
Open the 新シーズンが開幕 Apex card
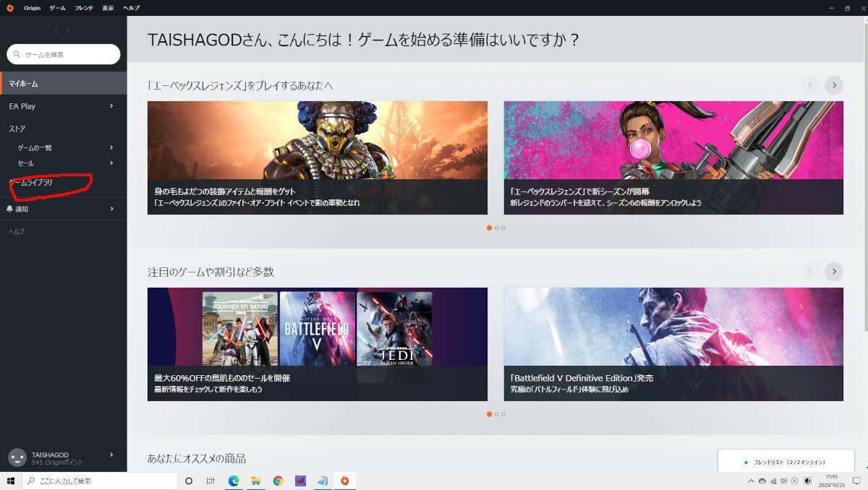pyautogui.click(x=673, y=158)
